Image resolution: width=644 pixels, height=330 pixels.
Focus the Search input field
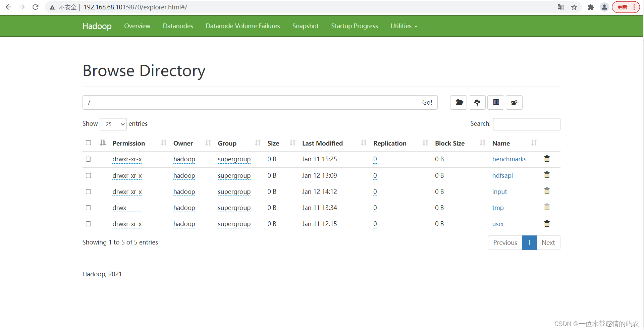tap(526, 124)
